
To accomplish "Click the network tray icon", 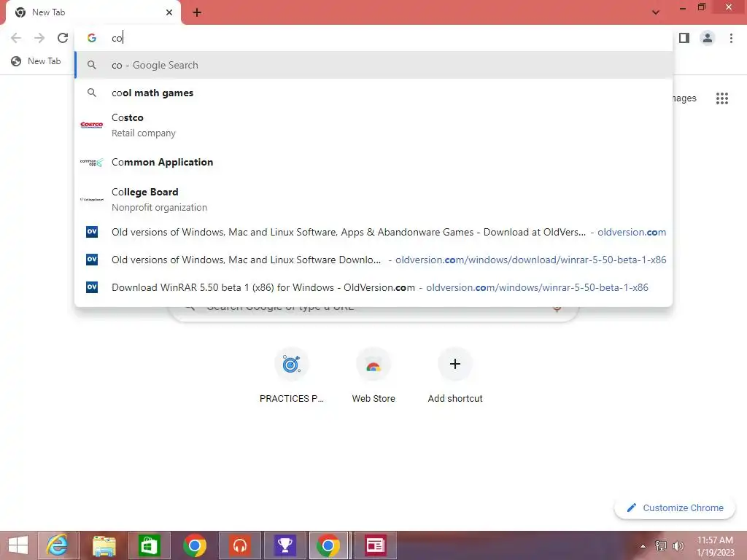I will click(x=661, y=546).
